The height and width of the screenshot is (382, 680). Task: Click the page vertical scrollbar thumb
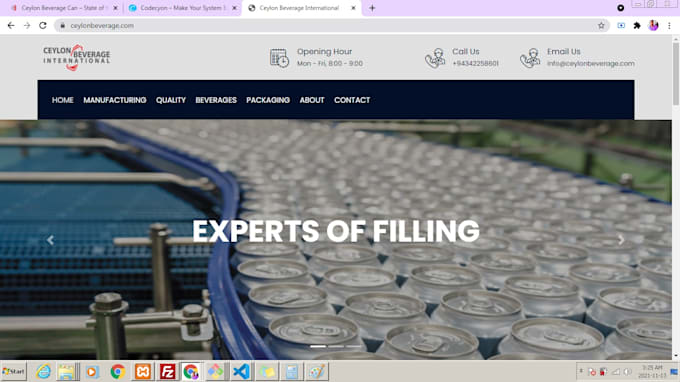(x=676, y=74)
